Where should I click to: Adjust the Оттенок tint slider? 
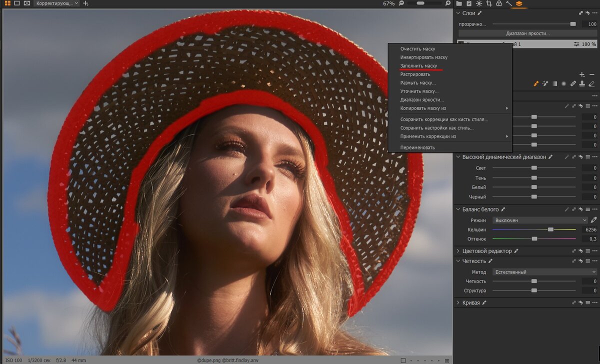pos(534,239)
